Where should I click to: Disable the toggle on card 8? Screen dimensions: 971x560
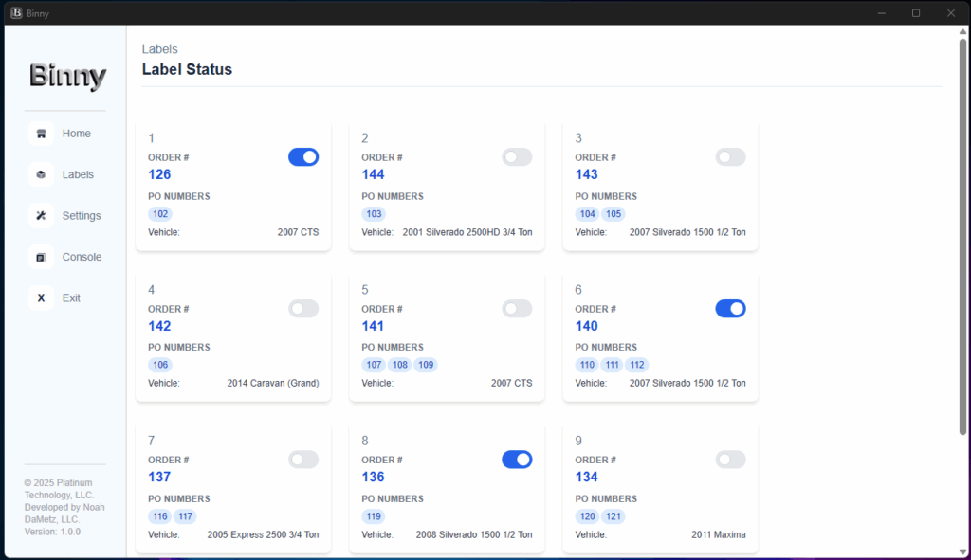tap(517, 460)
